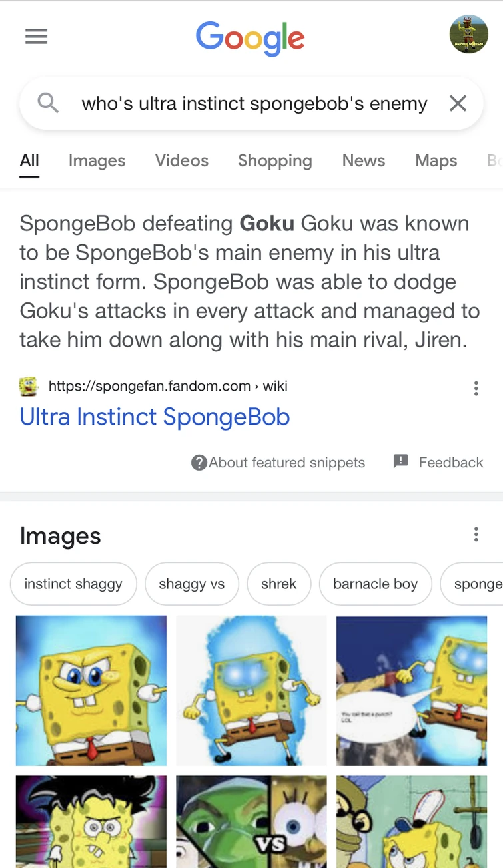The image size is (503, 868).
Task: Open the angry SpongeBob first thumbnail
Action: pyautogui.click(x=91, y=690)
